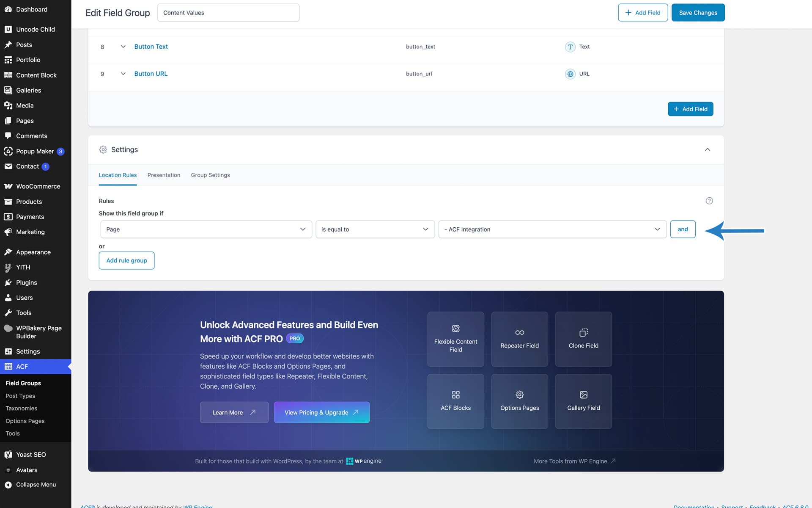
Task: Click the YITH sidebar icon
Action: [8, 267]
